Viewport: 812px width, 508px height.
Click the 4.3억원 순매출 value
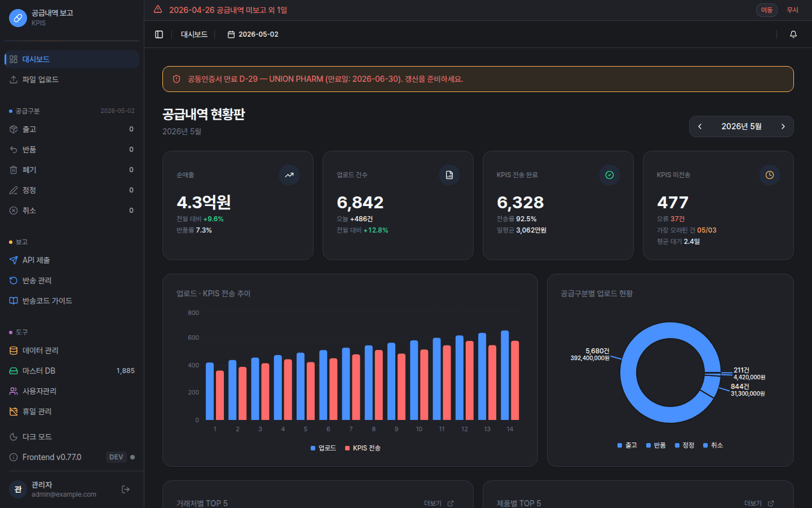[x=204, y=202]
